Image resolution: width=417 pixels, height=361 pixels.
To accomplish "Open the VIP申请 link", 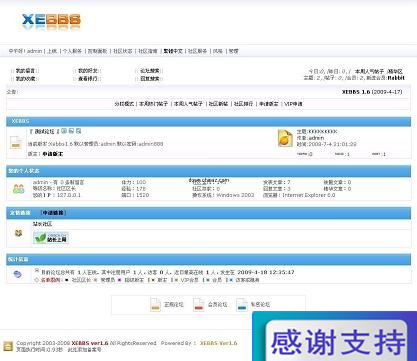I will pos(293,104).
